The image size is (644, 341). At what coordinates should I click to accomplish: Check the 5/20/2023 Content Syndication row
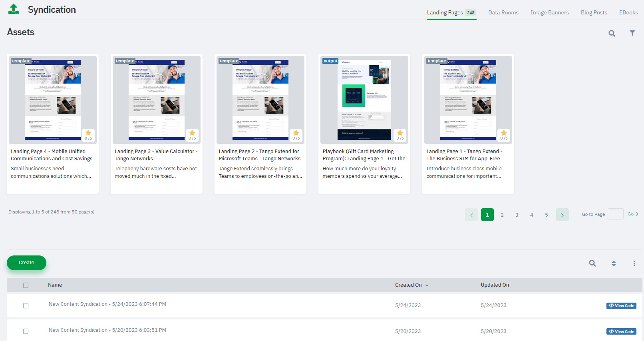pos(26,331)
